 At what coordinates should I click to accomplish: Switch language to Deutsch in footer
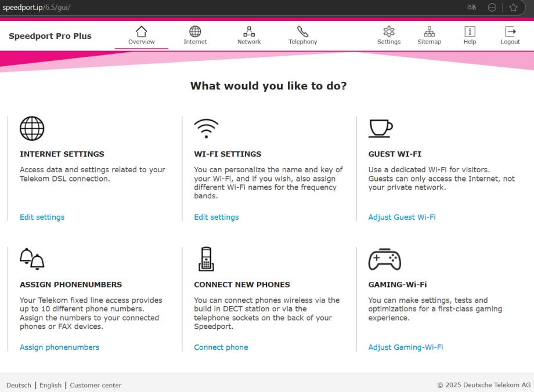point(19,385)
